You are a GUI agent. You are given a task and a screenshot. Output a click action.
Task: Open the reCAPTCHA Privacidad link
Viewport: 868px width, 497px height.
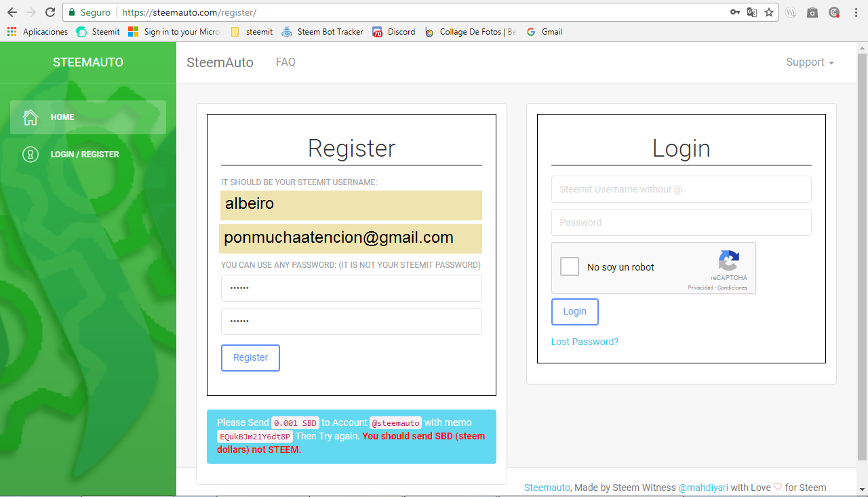[700, 287]
